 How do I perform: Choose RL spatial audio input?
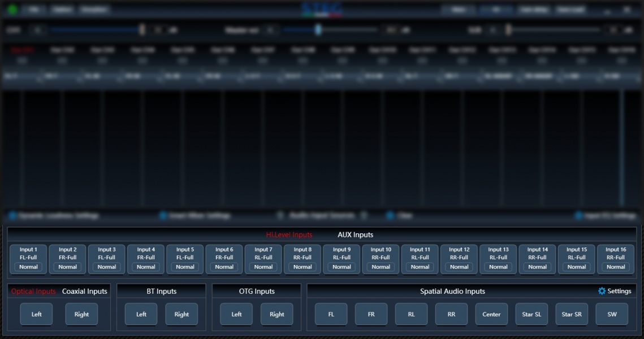(x=411, y=314)
